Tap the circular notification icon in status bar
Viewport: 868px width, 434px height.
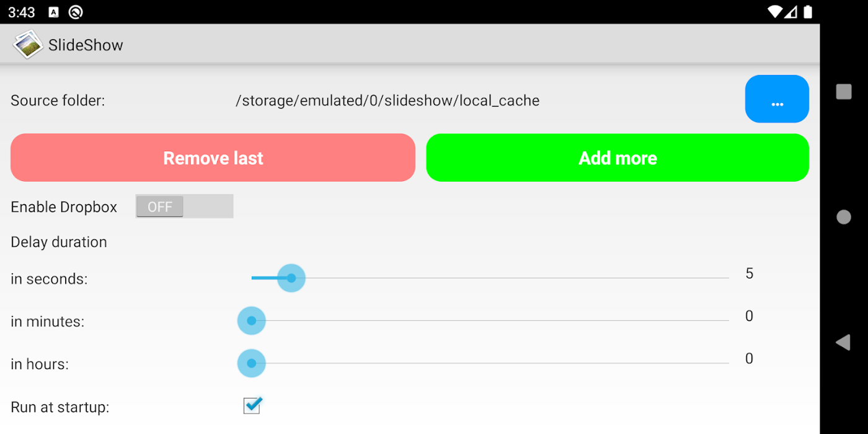click(76, 12)
